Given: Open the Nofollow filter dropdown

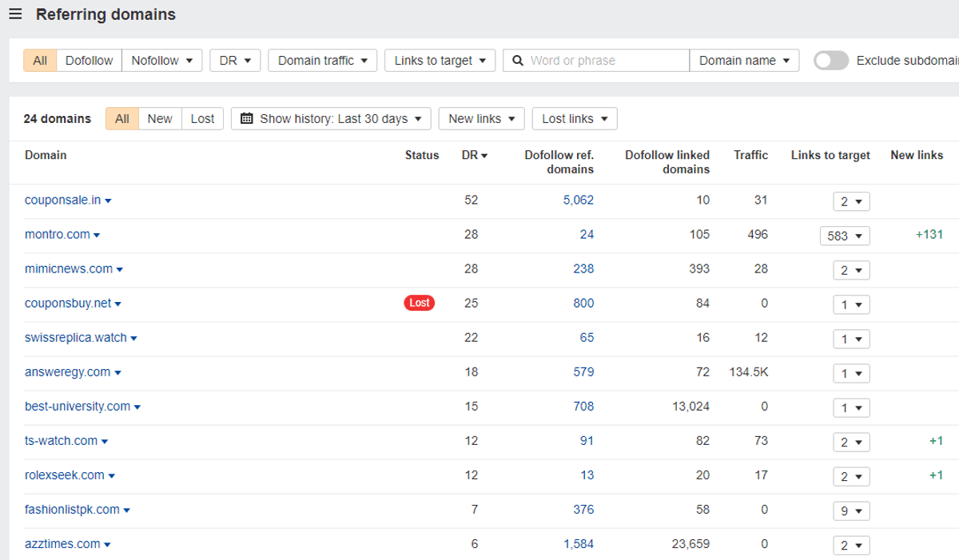Looking at the screenshot, I should [x=162, y=61].
